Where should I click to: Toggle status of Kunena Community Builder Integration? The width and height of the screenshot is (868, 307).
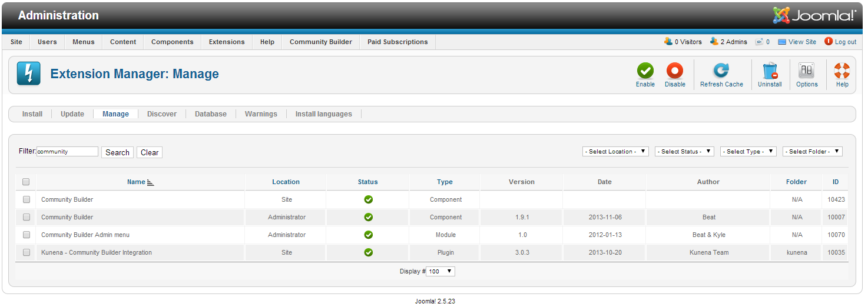368,252
